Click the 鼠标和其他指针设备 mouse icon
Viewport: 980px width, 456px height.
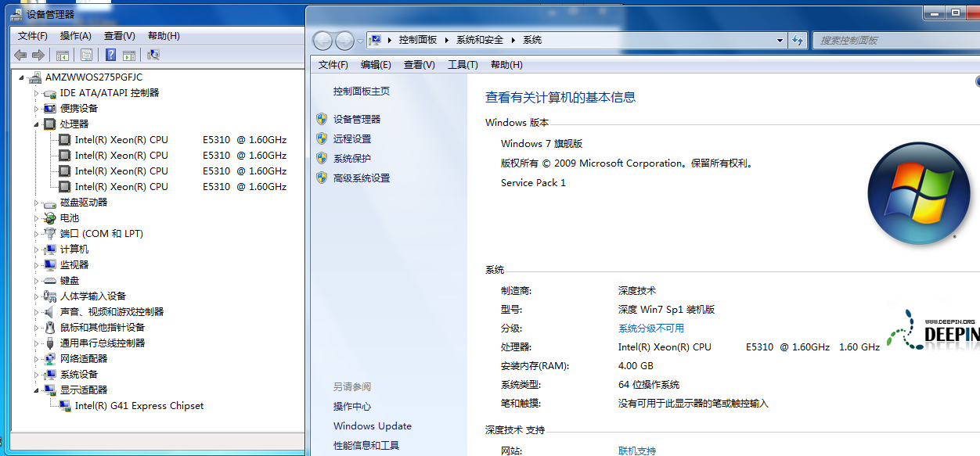[x=50, y=327]
